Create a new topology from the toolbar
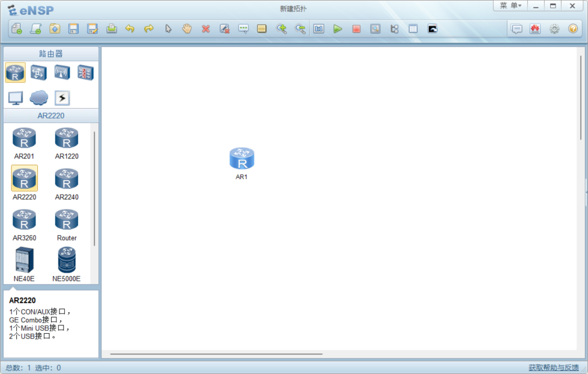This screenshot has height=374, width=588. (17, 29)
